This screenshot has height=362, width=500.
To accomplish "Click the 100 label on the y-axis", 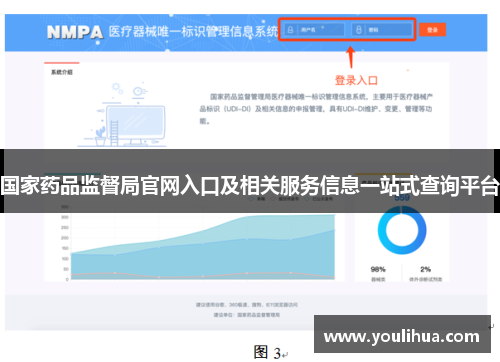I will tap(65, 259).
